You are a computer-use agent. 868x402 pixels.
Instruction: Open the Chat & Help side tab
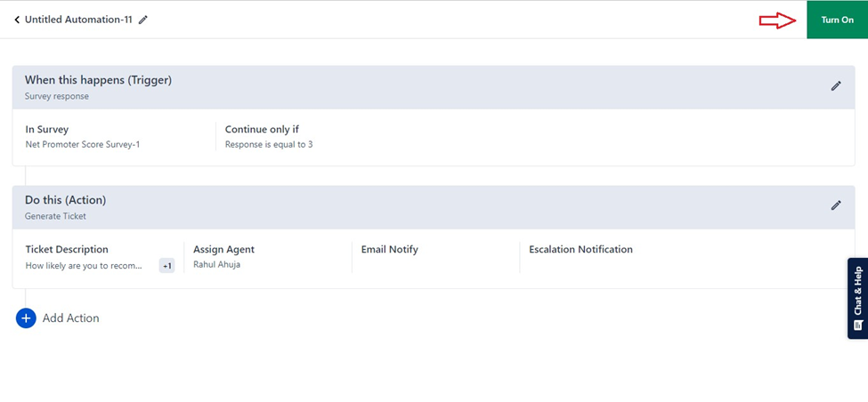click(857, 292)
